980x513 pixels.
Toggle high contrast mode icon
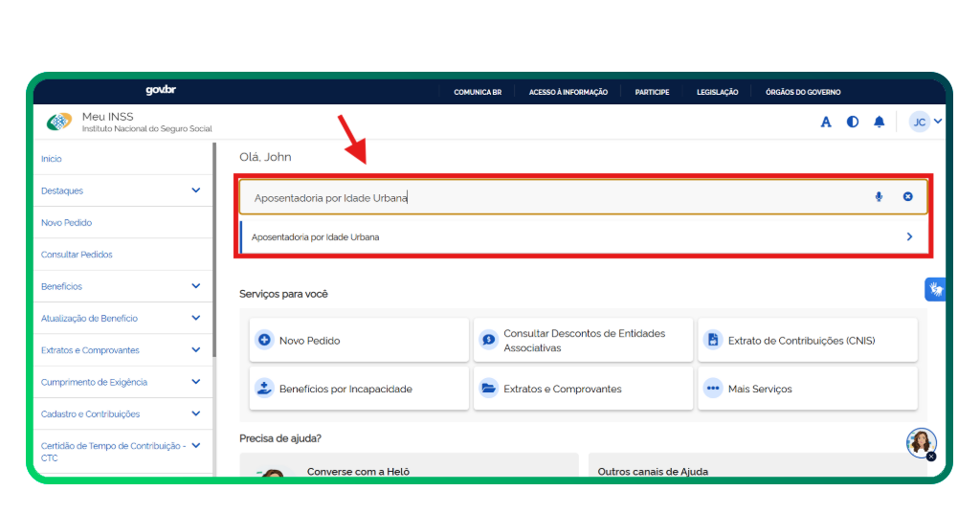pos(853,122)
